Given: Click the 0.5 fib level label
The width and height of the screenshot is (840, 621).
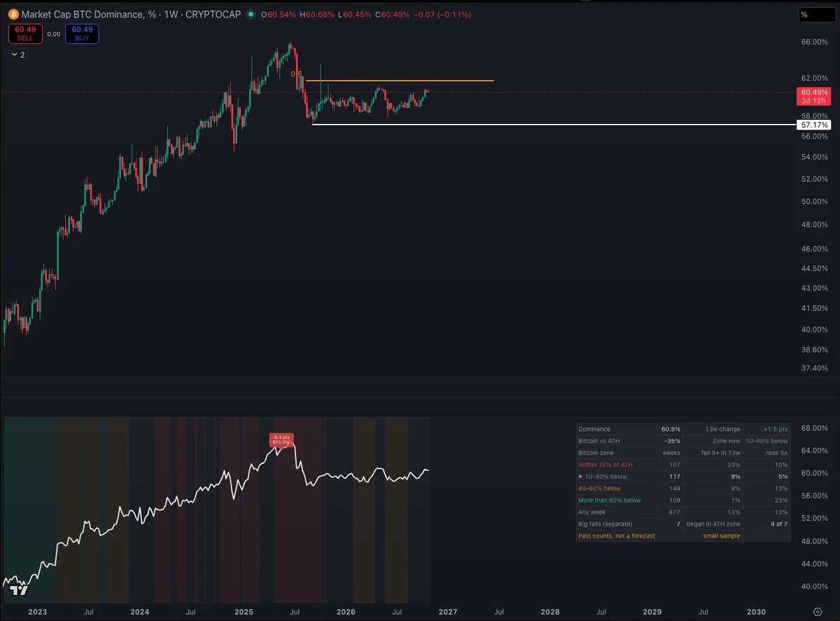Looking at the screenshot, I should (297, 74).
